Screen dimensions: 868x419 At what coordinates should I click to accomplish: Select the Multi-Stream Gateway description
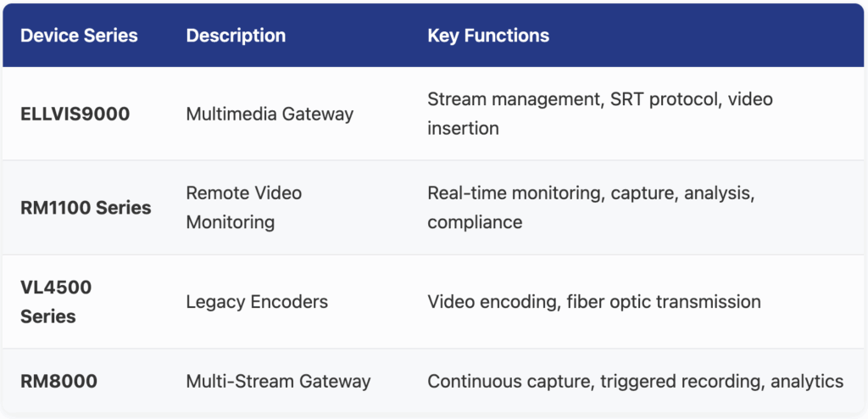coord(278,382)
